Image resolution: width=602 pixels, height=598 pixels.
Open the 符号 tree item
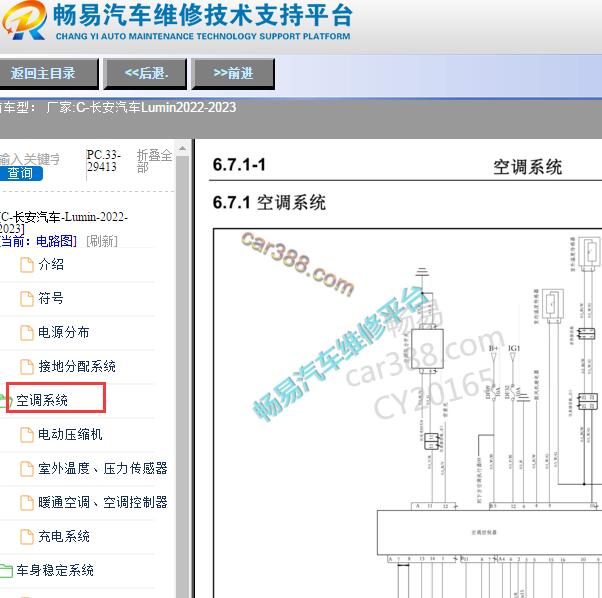51,298
